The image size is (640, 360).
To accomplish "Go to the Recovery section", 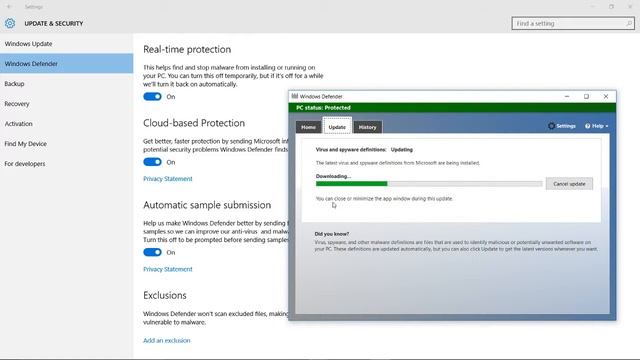I will pyautogui.click(x=67, y=104).
